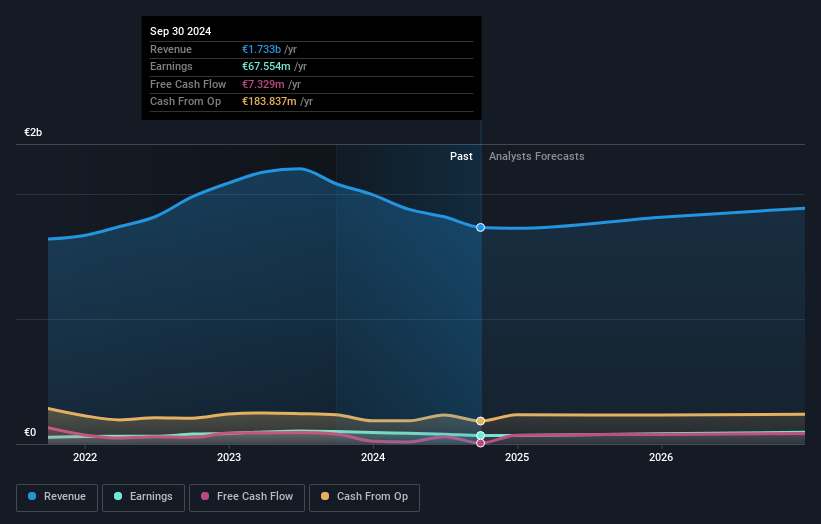Click the 2022 x-axis label
This screenshot has height=524, width=821.
click(85, 458)
